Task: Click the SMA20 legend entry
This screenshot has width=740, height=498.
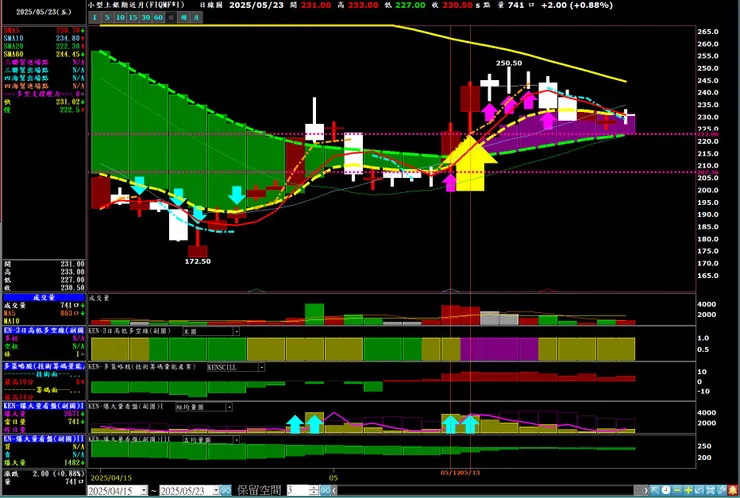Action: point(44,46)
